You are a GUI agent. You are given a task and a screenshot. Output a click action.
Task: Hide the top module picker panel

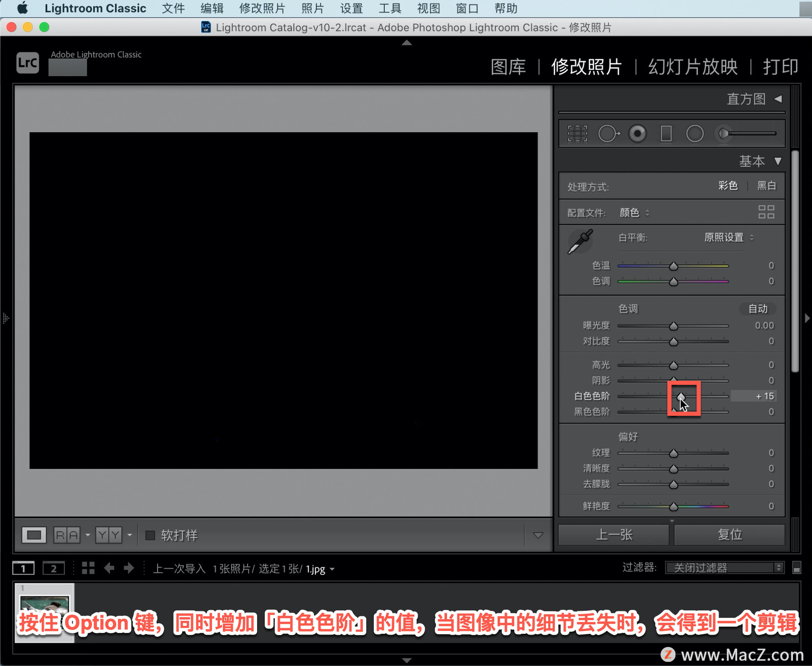click(406, 43)
